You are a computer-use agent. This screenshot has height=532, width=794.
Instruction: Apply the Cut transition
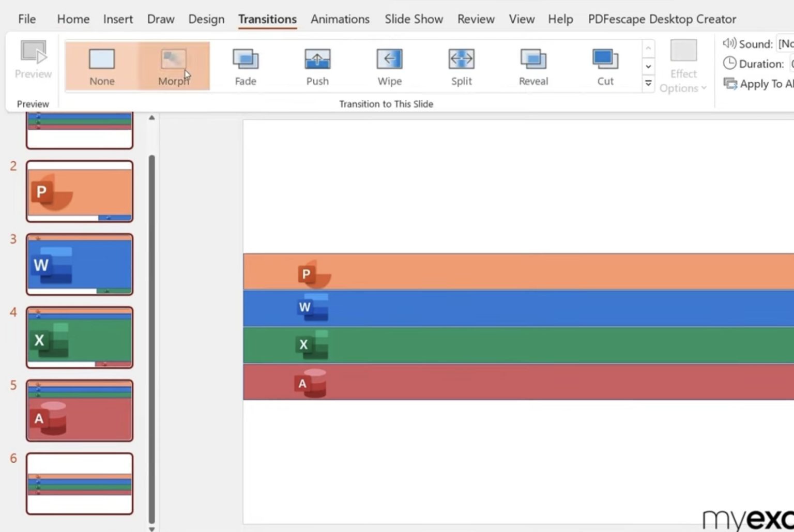(605, 65)
